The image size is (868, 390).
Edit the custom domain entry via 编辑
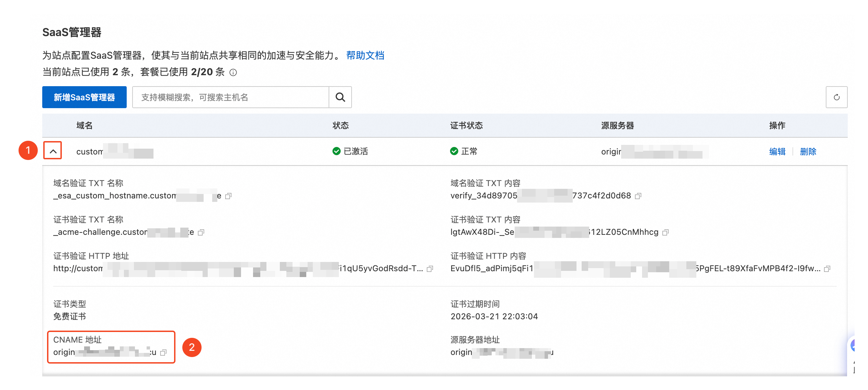pos(777,151)
